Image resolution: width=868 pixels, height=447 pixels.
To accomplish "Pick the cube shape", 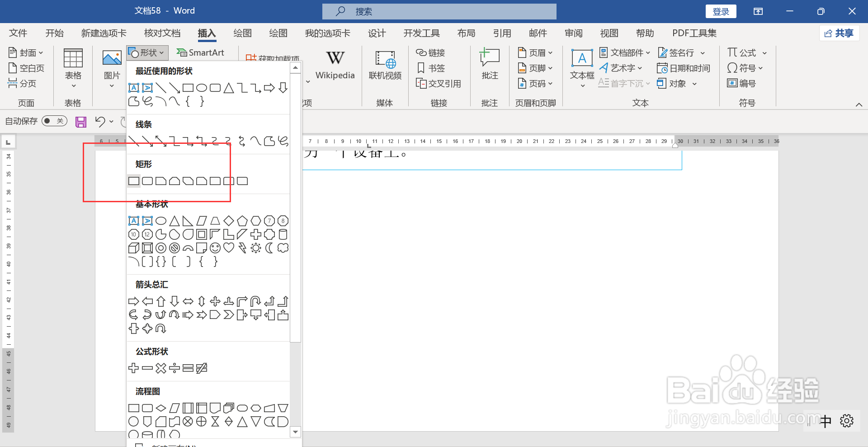I will click(x=134, y=248).
